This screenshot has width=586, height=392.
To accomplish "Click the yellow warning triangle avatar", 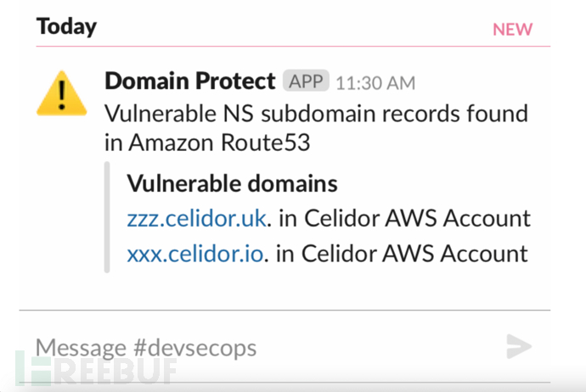I will [61, 93].
